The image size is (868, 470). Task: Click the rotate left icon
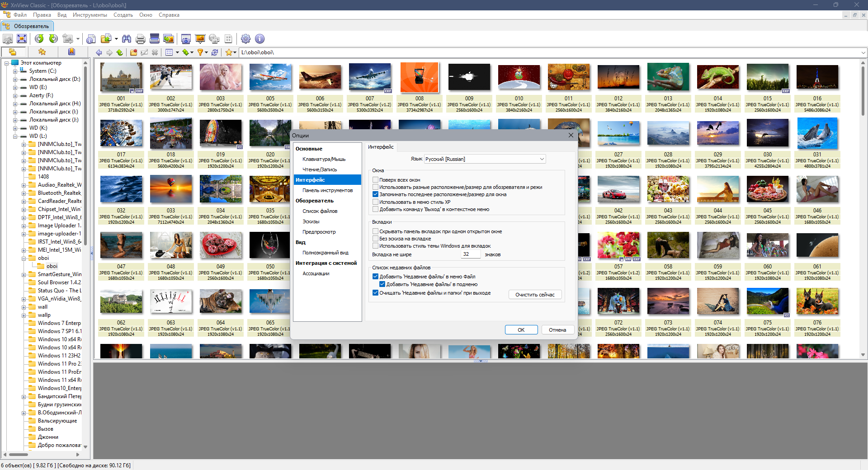tap(39, 39)
